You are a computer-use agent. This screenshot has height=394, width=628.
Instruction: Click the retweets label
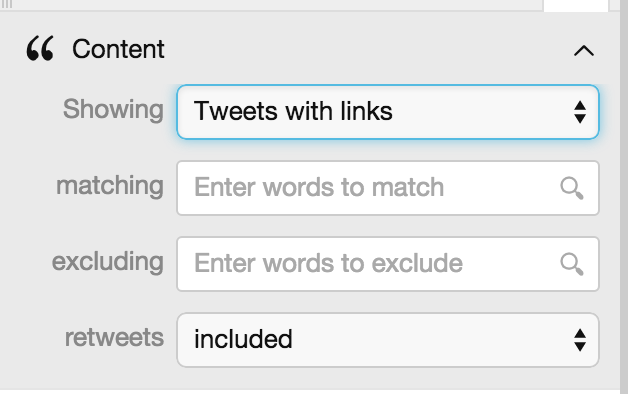tap(115, 338)
